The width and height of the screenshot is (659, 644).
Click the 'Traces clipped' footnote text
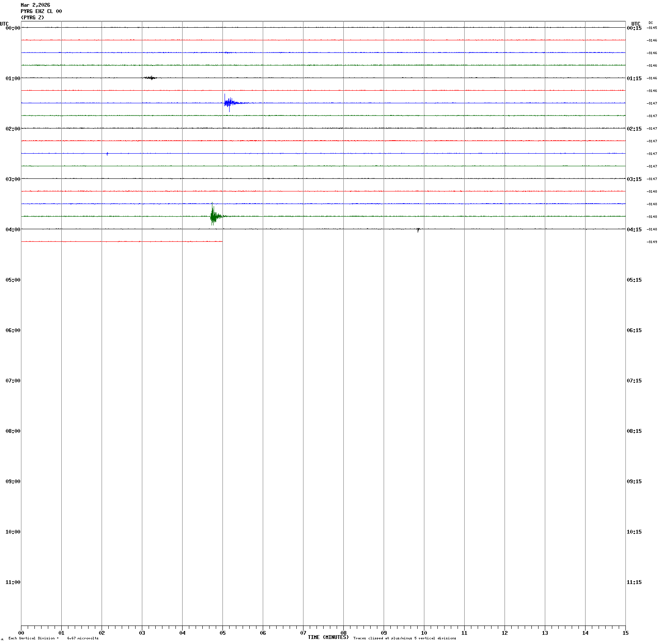coord(404,638)
